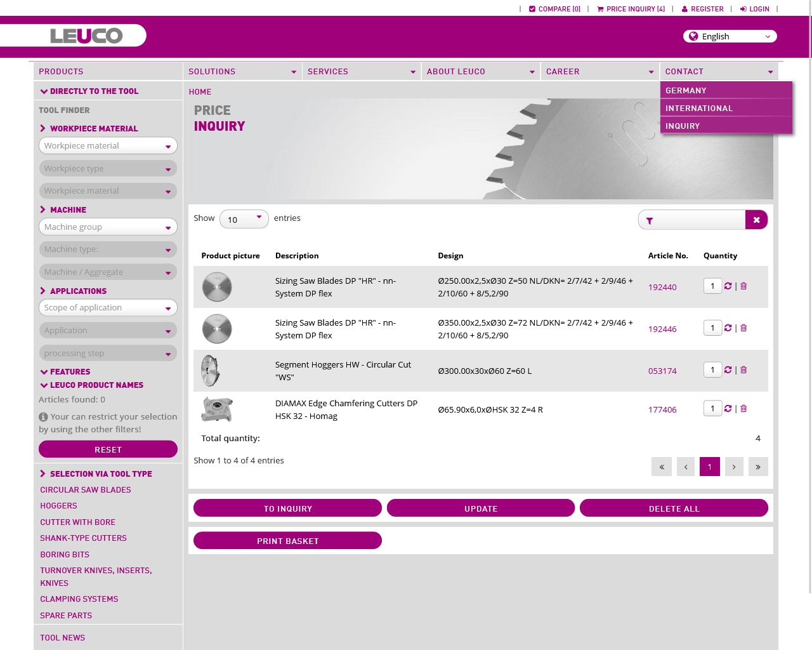Open the Solutions menu

coord(242,72)
